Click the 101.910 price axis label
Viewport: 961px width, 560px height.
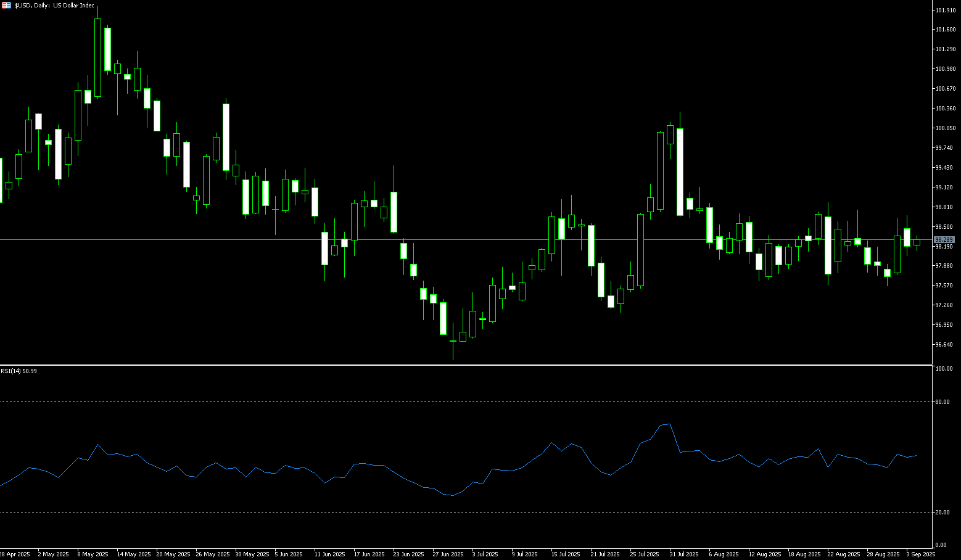click(945, 10)
